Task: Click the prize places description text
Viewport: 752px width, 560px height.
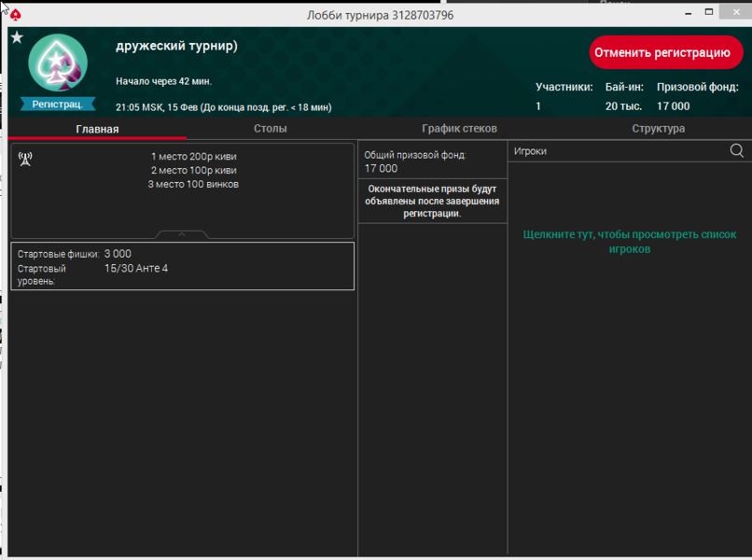Action: click(x=193, y=171)
